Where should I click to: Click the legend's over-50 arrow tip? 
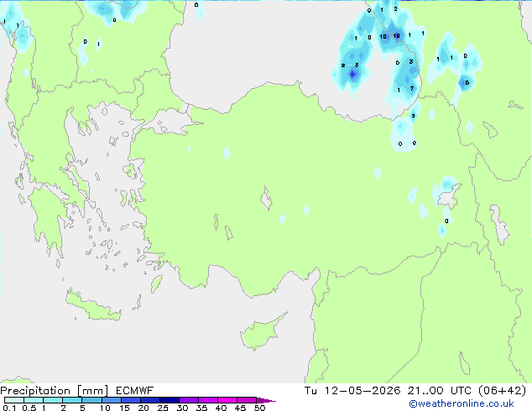pos(266,400)
